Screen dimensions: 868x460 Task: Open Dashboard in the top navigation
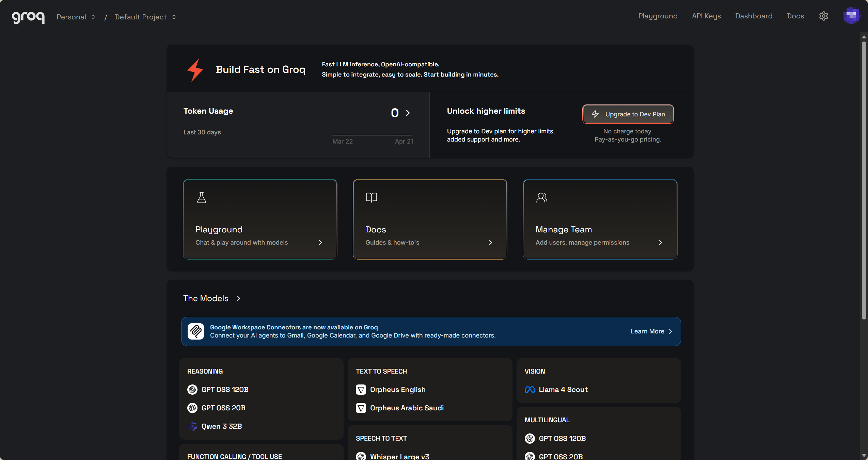point(754,16)
